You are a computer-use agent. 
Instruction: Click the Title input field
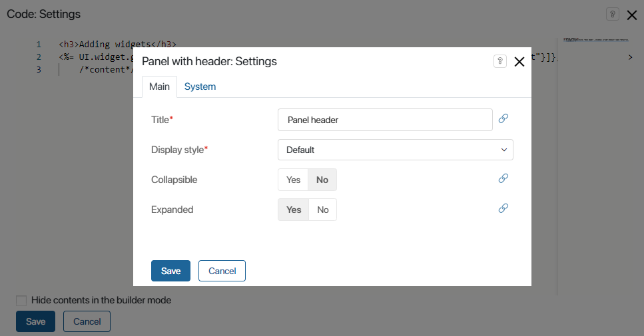tap(384, 120)
